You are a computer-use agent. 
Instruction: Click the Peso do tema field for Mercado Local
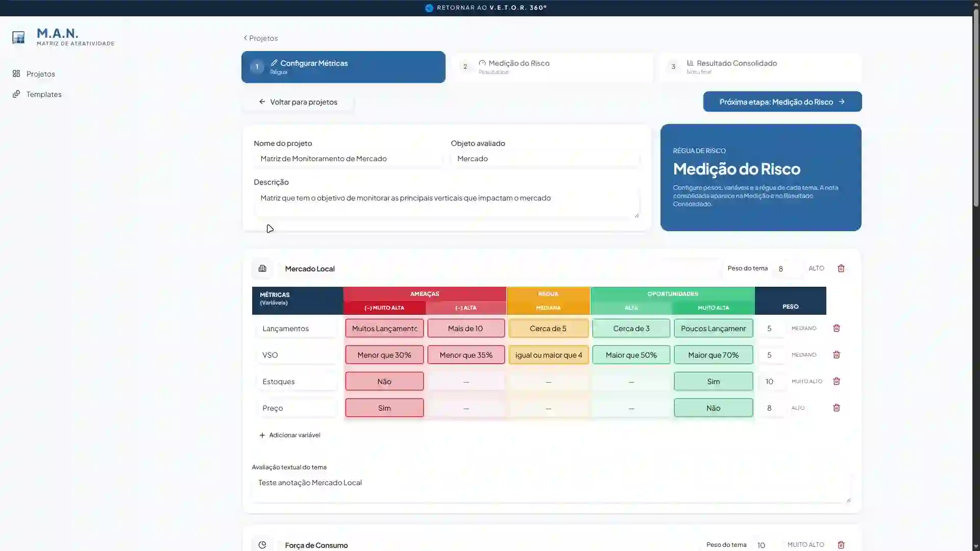788,268
